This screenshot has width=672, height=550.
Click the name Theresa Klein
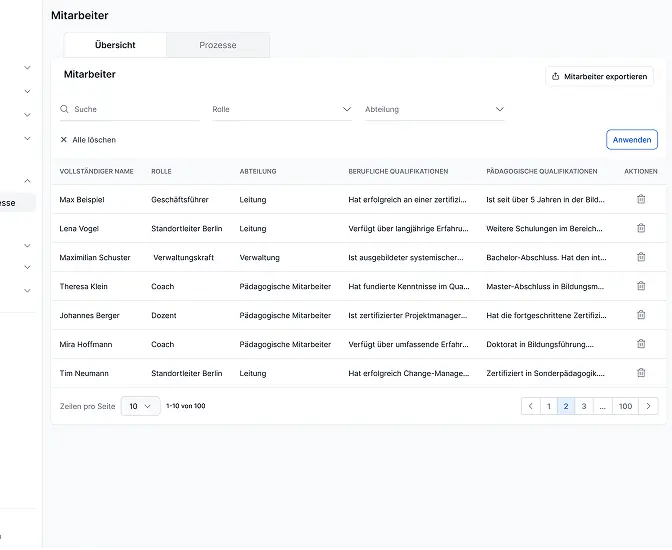coord(84,286)
